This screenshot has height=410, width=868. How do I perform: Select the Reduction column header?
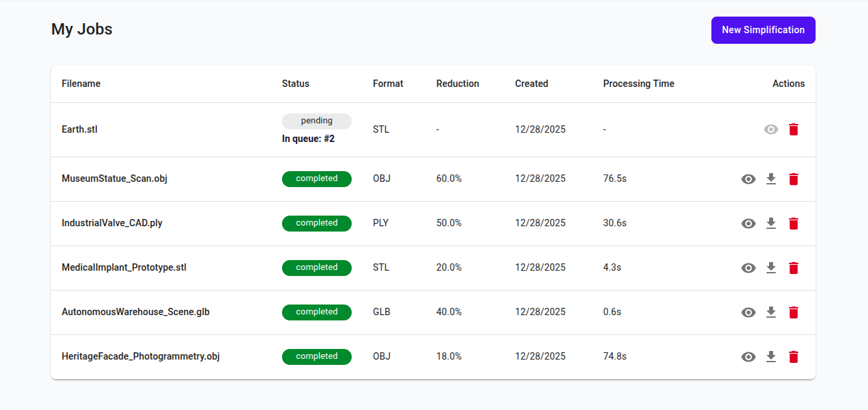pyautogui.click(x=457, y=84)
